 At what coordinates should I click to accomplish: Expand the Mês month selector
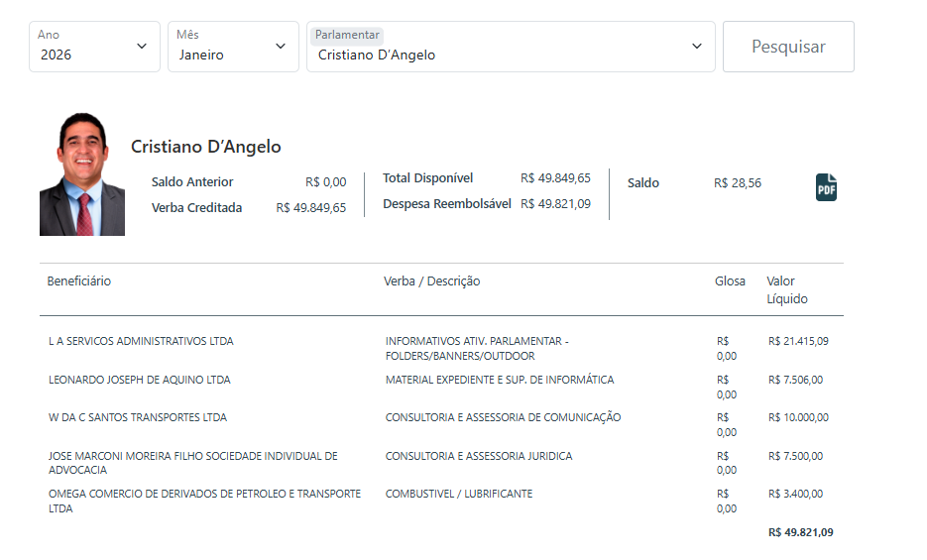pos(233,47)
